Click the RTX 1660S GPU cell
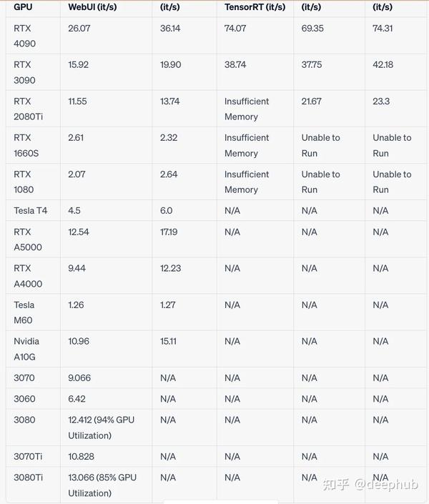 [26, 145]
